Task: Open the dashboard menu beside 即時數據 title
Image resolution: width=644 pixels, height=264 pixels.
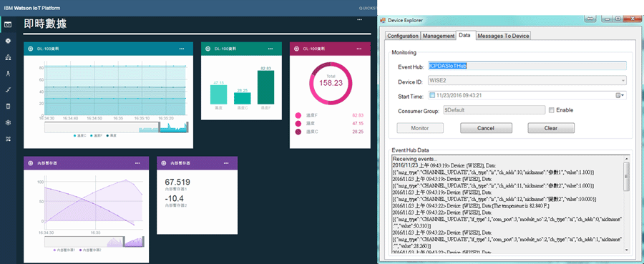Action: pyautogui.click(x=360, y=20)
